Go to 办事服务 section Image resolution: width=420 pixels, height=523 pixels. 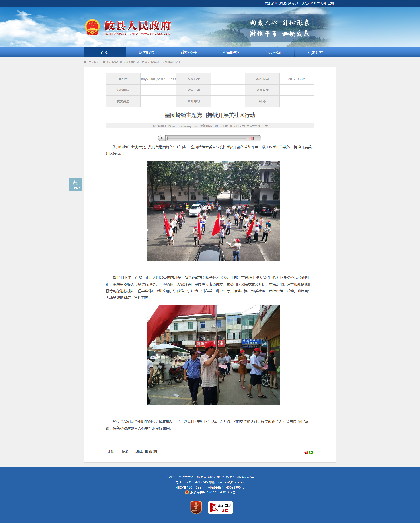pyautogui.click(x=231, y=52)
